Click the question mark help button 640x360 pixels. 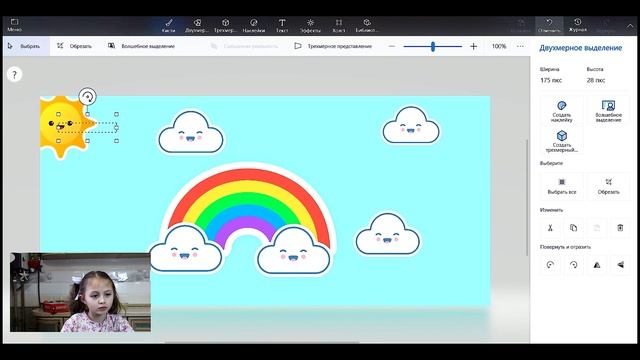click(14, 74)
